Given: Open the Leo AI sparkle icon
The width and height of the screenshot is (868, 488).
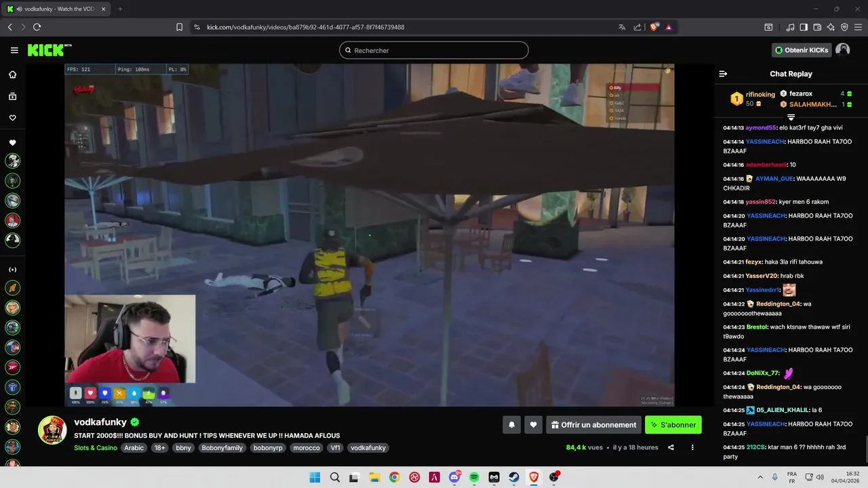Looking at the screenshot, I should (x=831, y=27).
